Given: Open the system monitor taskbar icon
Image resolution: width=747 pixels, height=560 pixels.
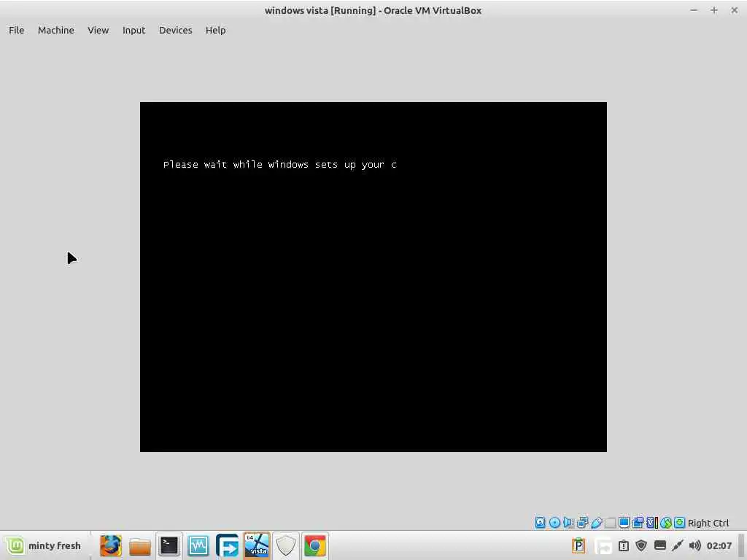Looking at the screenshot, I should [x=198, y=545].
